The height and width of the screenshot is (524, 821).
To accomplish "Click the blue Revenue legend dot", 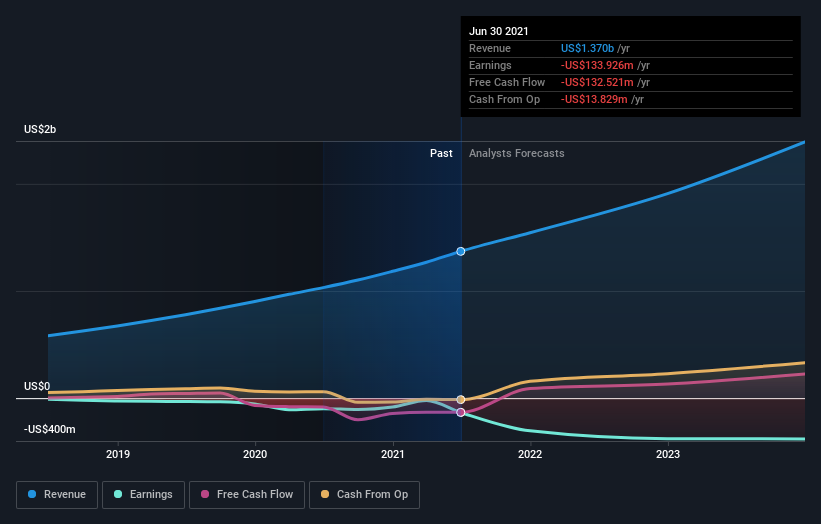I will 32,494.
